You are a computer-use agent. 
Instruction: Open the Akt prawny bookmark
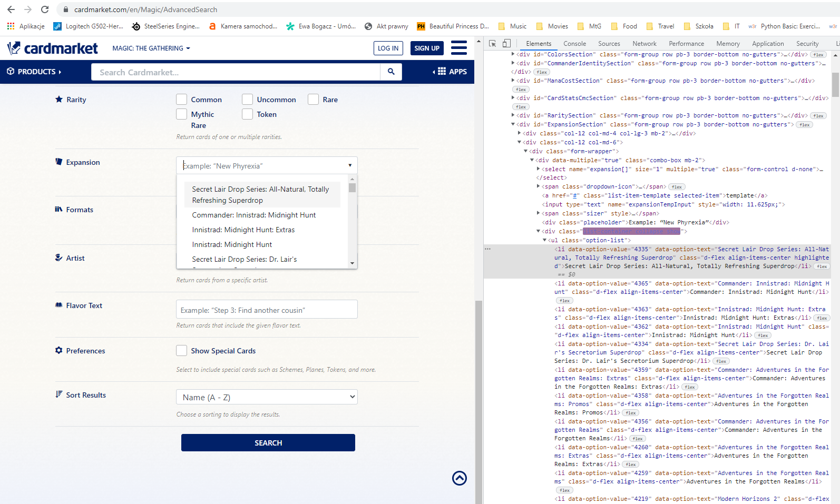386,26
